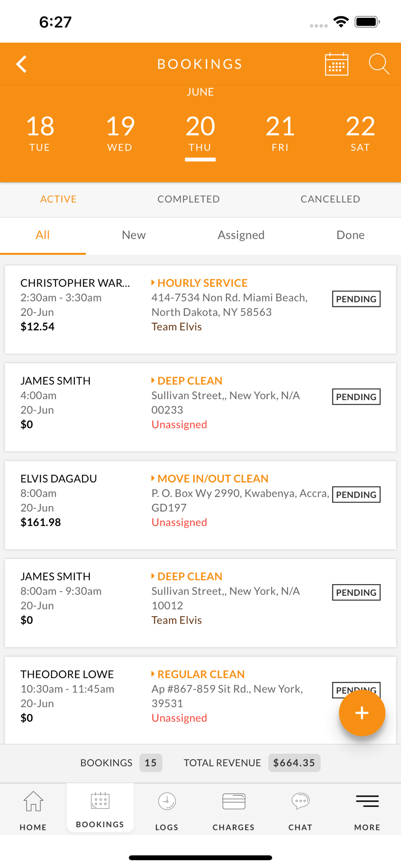Expand Hourly Service booking arrow

pyautogui.click(x=153, y=283)
